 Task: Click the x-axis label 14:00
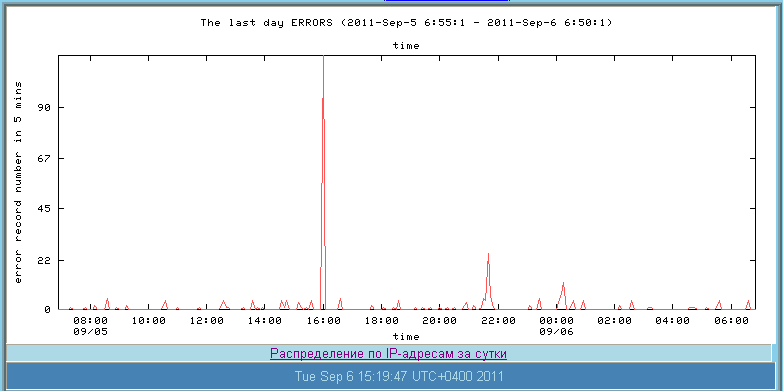point(265,321)
